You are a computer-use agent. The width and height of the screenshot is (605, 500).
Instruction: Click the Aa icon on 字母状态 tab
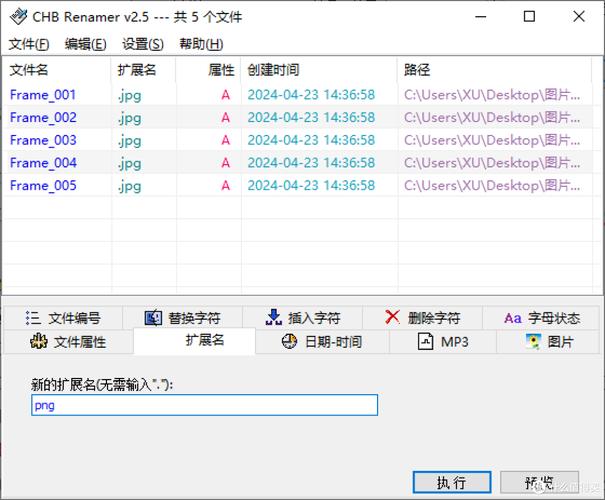click(513, 318)
